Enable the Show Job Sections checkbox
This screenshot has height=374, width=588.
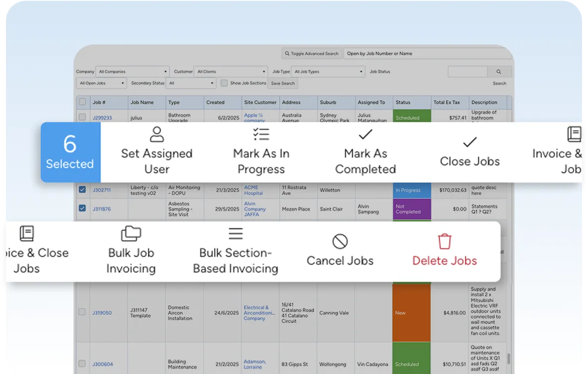point(224,83)
